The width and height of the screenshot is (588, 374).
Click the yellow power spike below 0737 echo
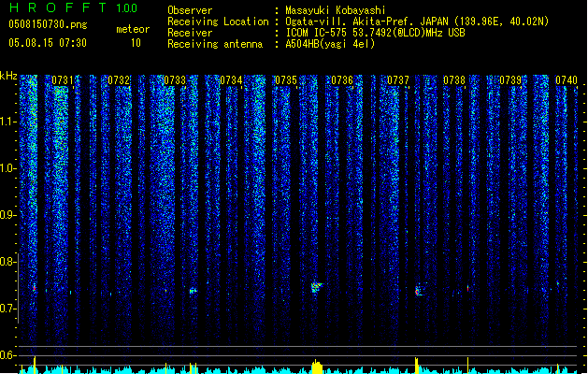(x=416, y=366)
